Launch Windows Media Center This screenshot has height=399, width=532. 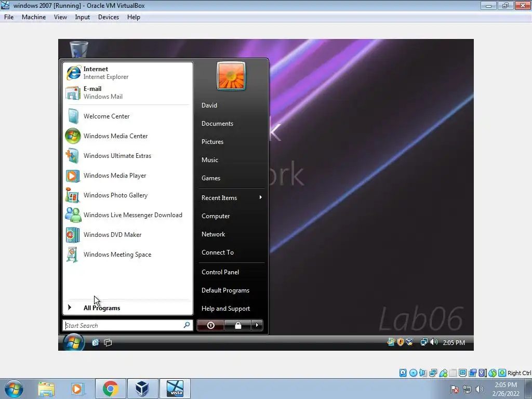tap(128, 136)
